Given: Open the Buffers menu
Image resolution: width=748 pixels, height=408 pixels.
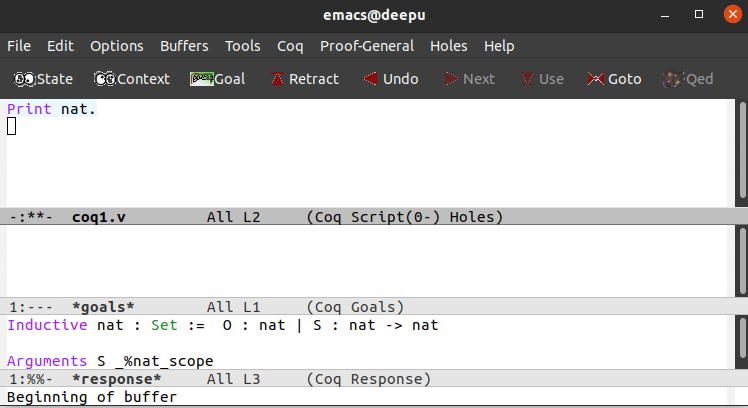Looking at the screenshot, I should pos(184,46).
